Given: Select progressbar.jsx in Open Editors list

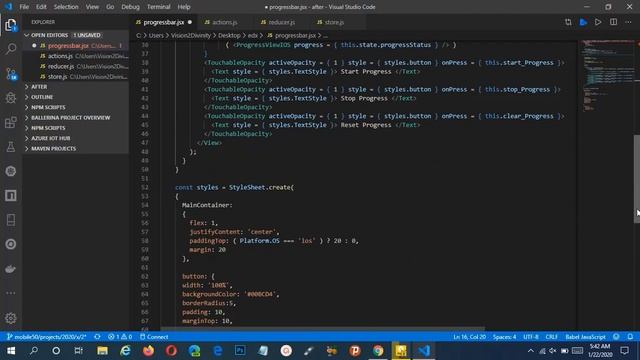Looking at the screenshot, I should [x=76, y=46].
